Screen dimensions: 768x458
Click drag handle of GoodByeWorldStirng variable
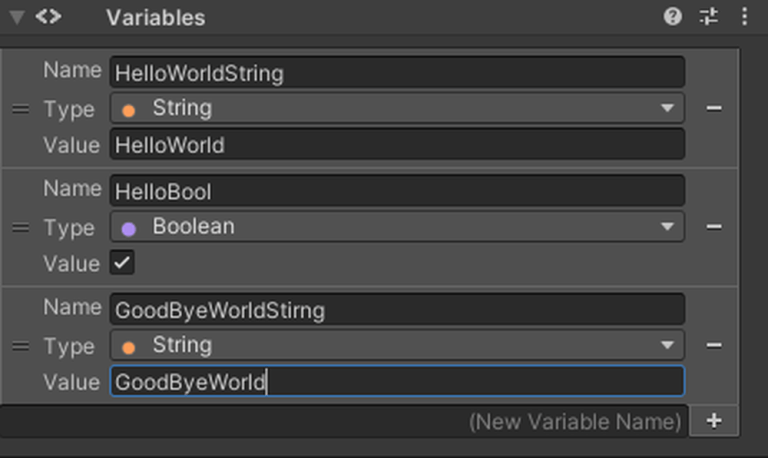tap(20, 346)
